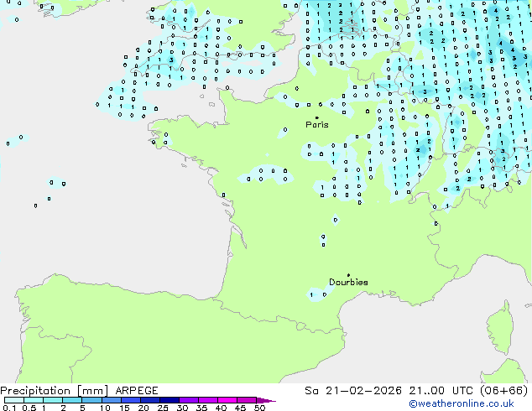Select the 35–40 mm violet legend swatch

207,400
